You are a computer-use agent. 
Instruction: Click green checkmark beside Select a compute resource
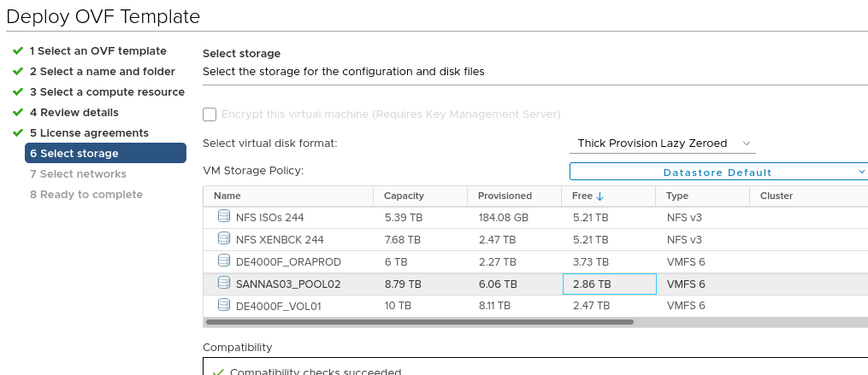[18, 91]
